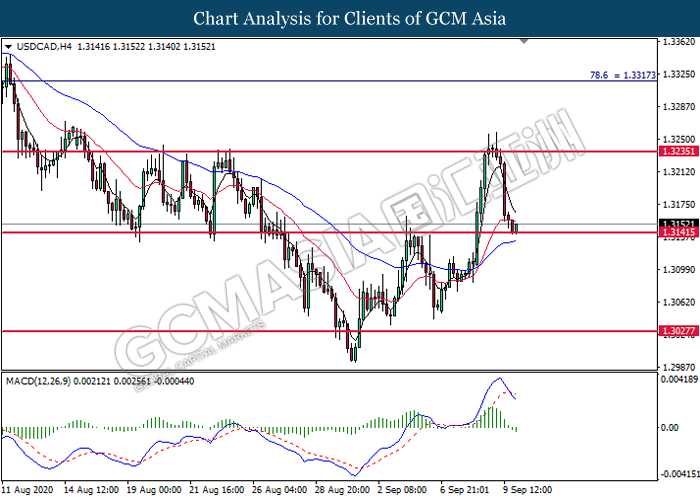This screenshot has width=700, height=500.
Task: Click the 11 Aug 2020 date label
Action: (x=27, y=490)
